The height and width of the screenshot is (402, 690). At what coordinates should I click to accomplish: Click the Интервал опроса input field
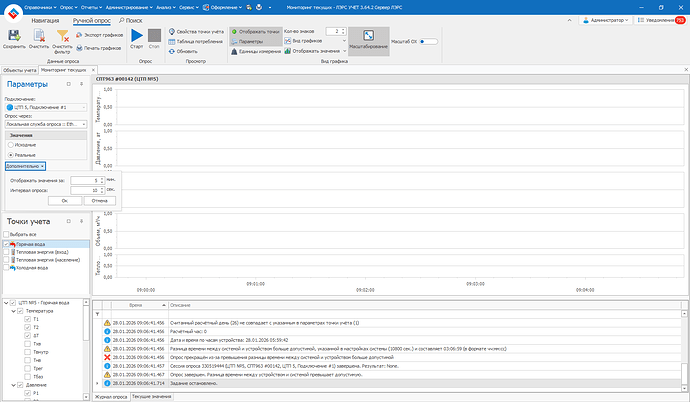[84, 189]
